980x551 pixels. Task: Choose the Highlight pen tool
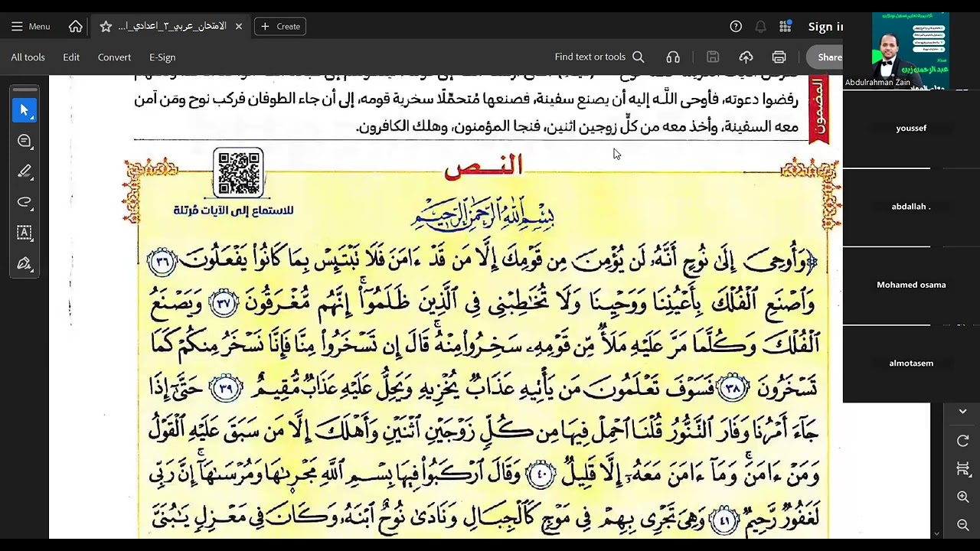tap(24, 171)
